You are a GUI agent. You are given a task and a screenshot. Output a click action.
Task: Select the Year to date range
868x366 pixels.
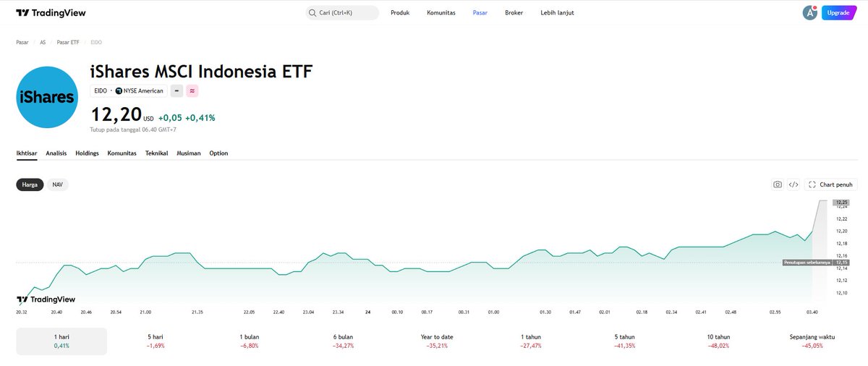pos(437,341)
